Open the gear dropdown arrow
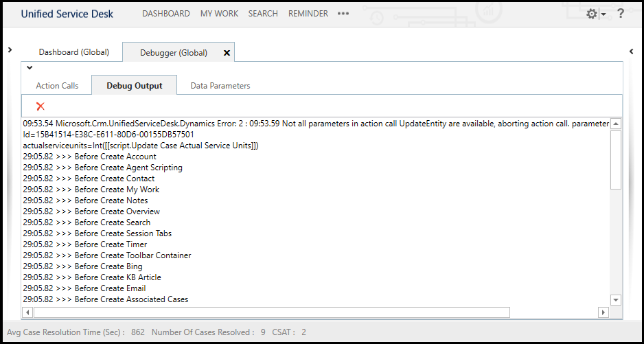 click(603, 14)
